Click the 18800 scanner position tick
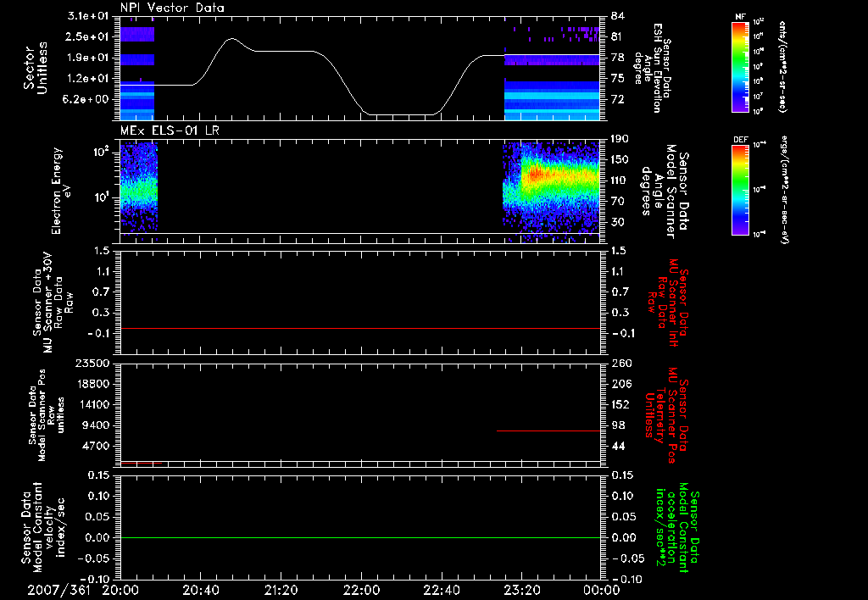The width and height of the screenshot is (868, 600). pos(92,384)
